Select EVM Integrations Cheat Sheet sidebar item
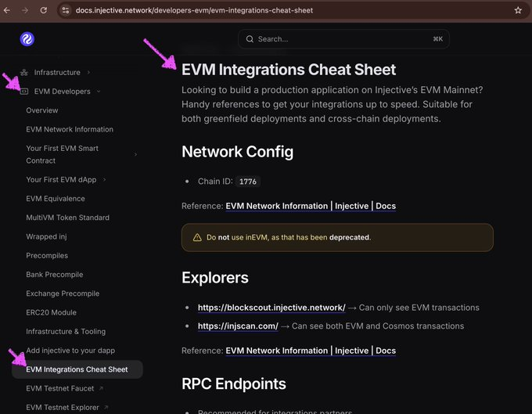This screenshot has width=532, height=414. coord(77,369)
